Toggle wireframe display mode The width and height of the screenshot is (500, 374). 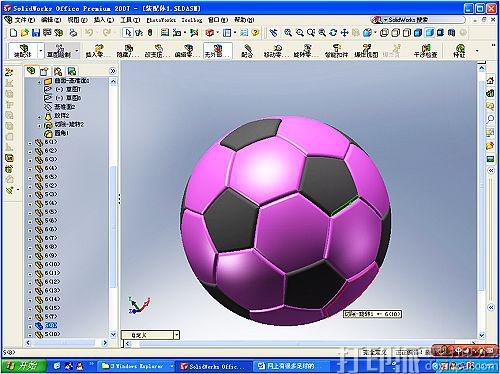384,33
